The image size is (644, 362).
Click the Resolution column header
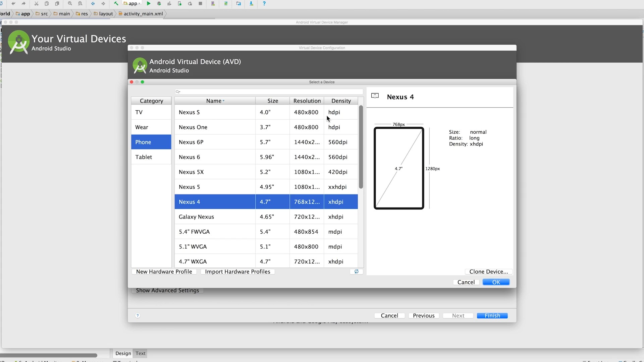(x=307, y=101)
